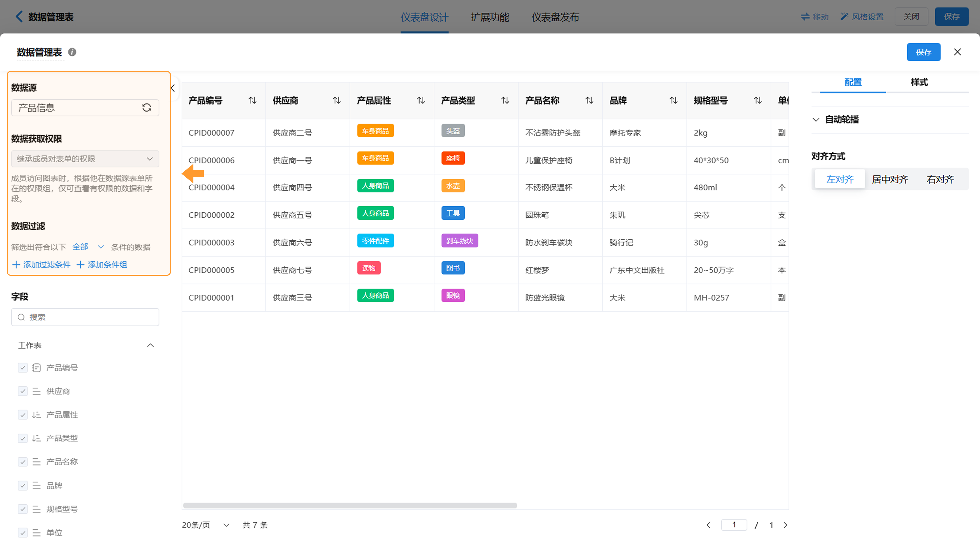Sort by the 产品名称 column
980x551 pixels.
pyautogui.click(x=589, y=100)
